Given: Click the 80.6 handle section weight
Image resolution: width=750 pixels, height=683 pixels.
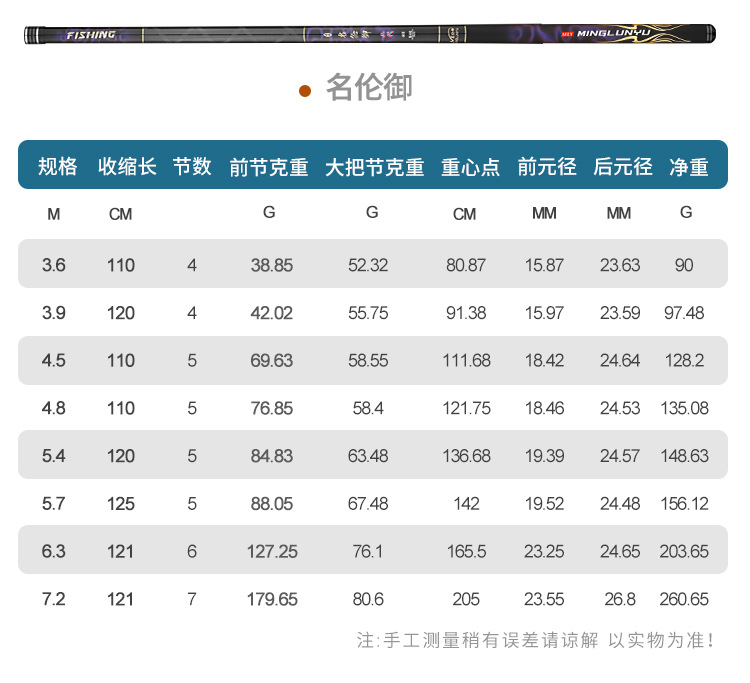Looking at the screenshot, I should (368, 599).
